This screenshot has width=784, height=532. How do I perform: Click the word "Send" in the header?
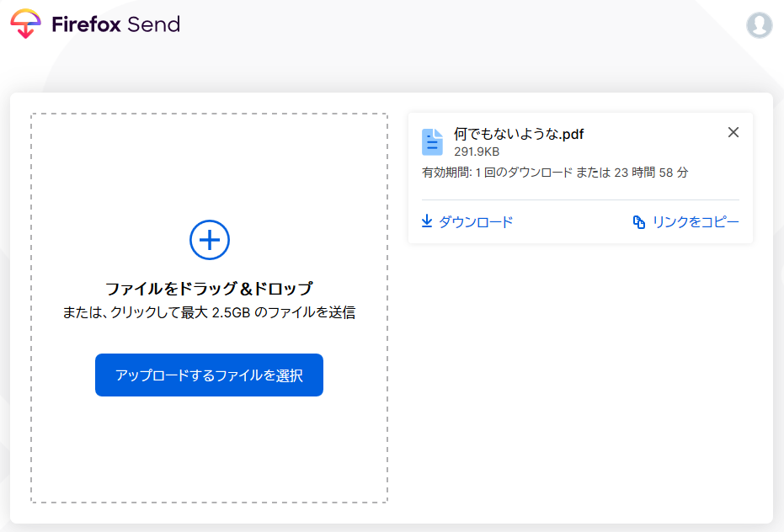[153, 24]
